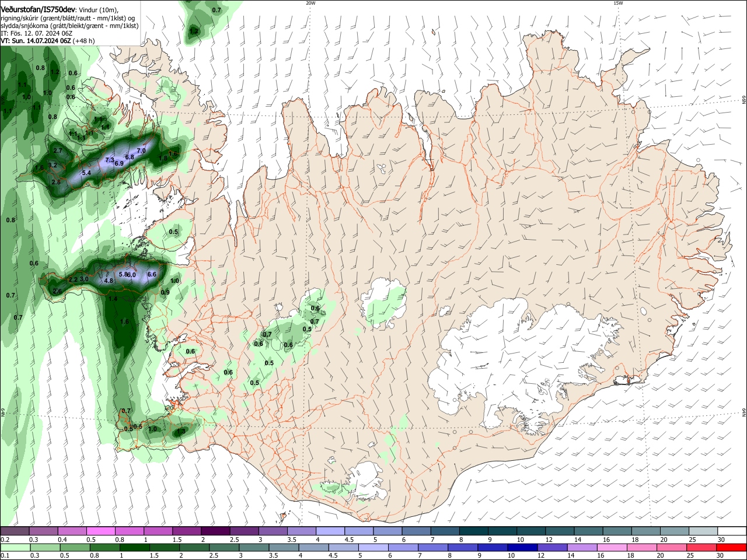747x560 pixels.
Task: Select upper legend swatch labeled 4
Action: (330, 531)
